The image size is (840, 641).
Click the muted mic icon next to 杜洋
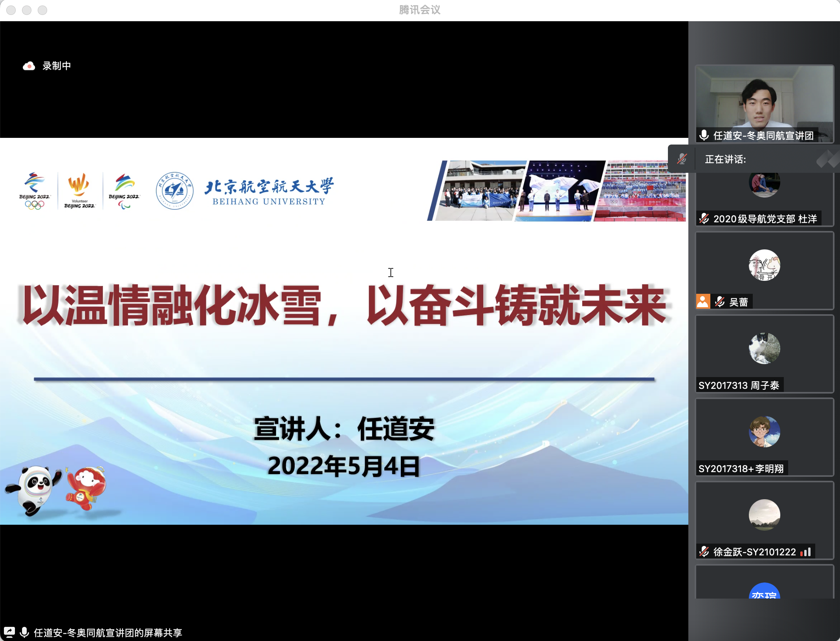coord(704,218)
